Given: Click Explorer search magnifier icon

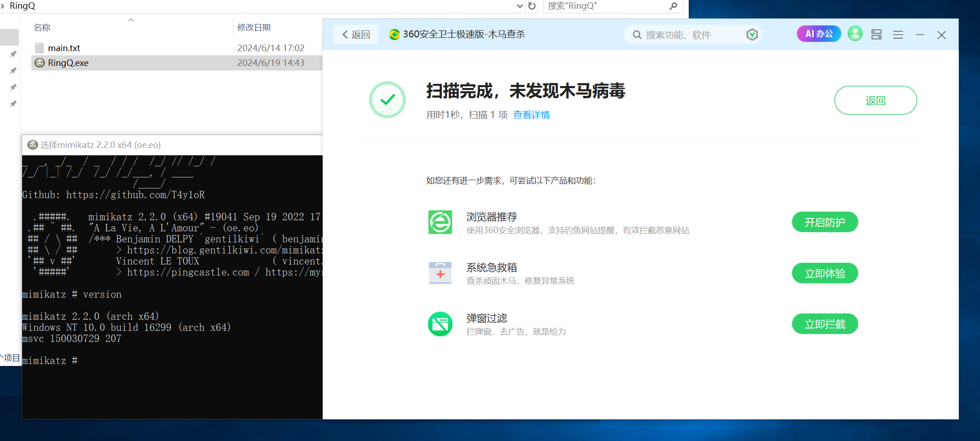Looking at the screenshot, I should [x=673, y=6].
